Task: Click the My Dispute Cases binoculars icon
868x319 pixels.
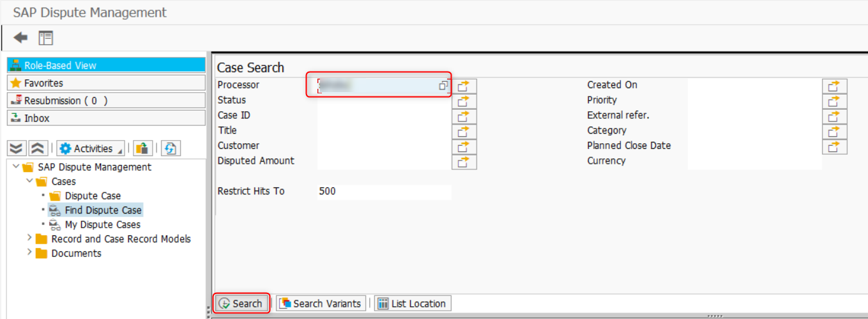Action: pos(55,224)
